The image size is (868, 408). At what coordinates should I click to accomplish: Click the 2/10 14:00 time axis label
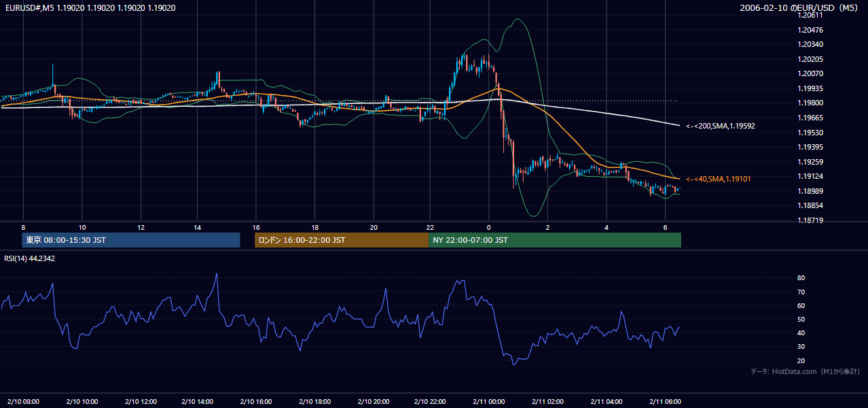click(x=198, y=401)
